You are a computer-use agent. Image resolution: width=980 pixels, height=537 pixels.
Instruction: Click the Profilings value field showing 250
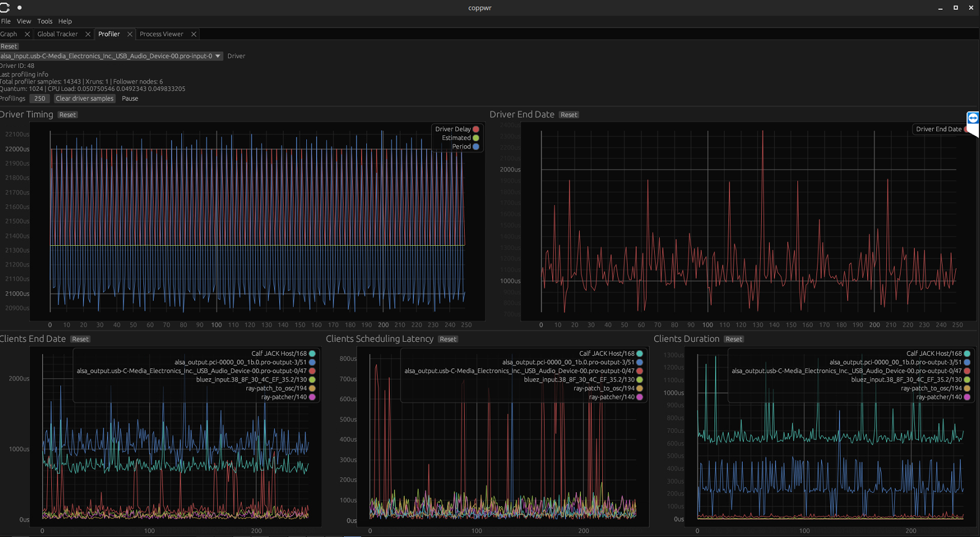click(x=39, y=99)
